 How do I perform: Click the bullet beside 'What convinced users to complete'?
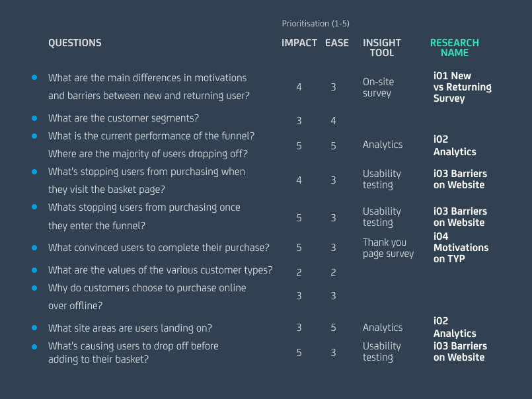[x=34, y=248]
